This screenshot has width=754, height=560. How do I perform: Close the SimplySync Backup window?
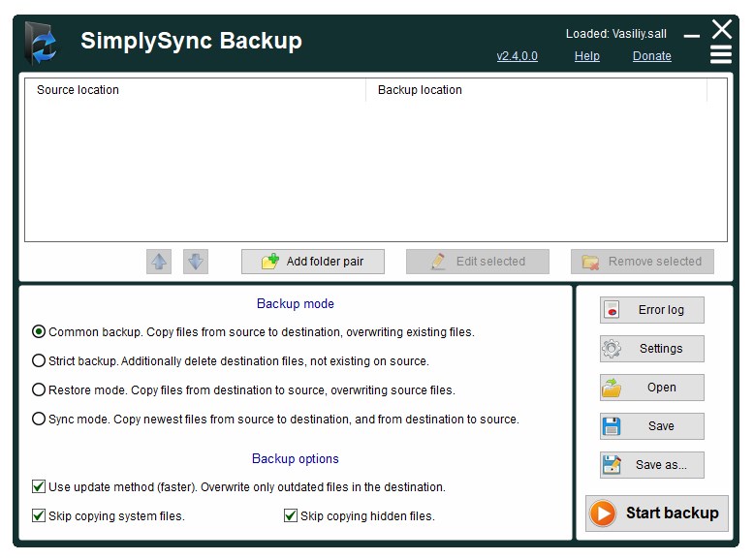(x=722, y=29)
